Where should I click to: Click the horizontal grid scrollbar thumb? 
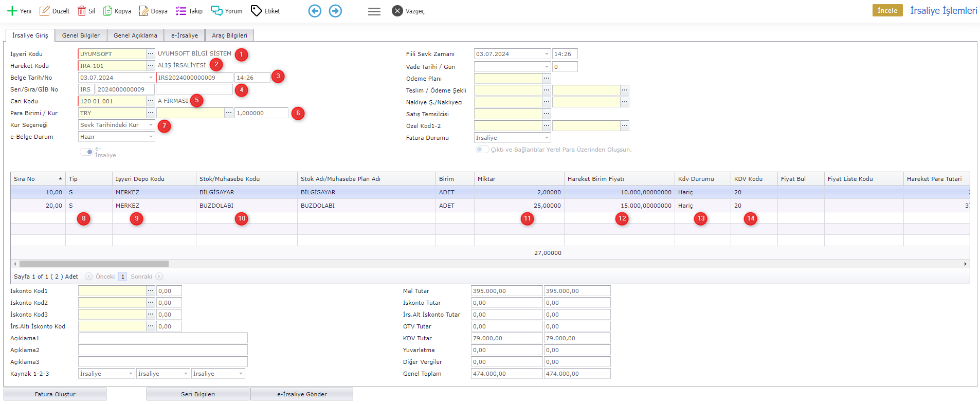click(x=94, y=264)
